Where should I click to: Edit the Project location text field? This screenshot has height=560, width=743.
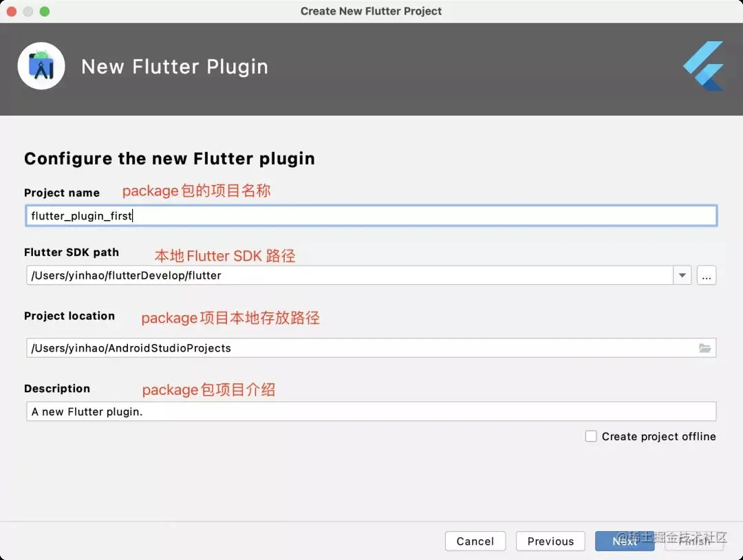[x=371, y=348]
